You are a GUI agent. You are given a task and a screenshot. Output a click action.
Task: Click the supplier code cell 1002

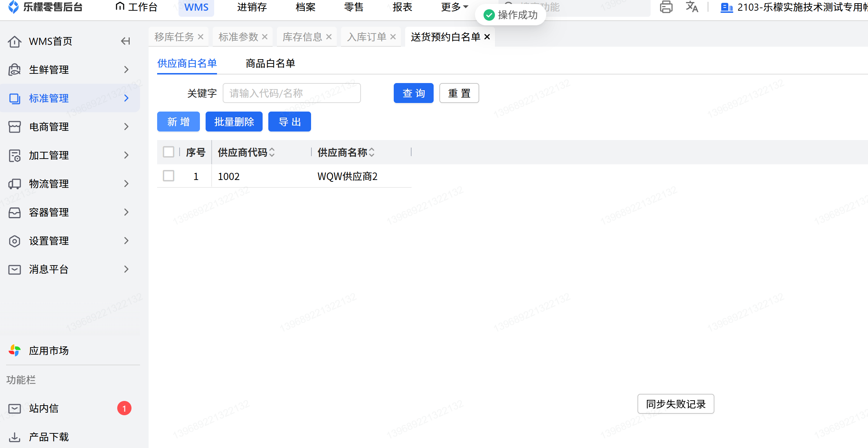point(229,176)
